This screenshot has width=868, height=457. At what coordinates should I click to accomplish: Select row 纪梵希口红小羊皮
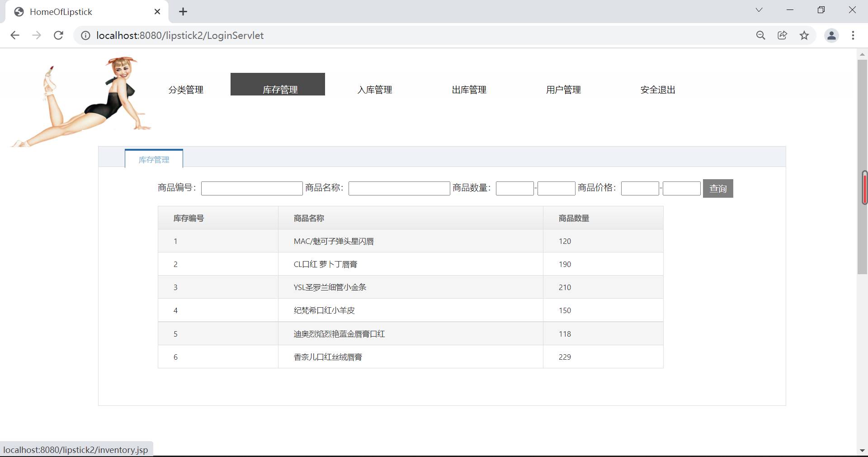[x=410, y=310]
